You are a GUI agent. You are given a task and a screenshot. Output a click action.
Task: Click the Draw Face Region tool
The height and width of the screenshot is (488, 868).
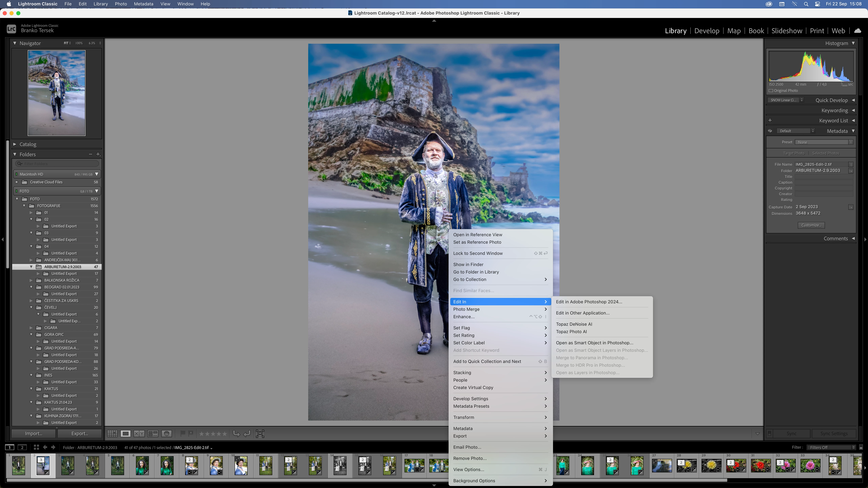click(x=260, y=434)
